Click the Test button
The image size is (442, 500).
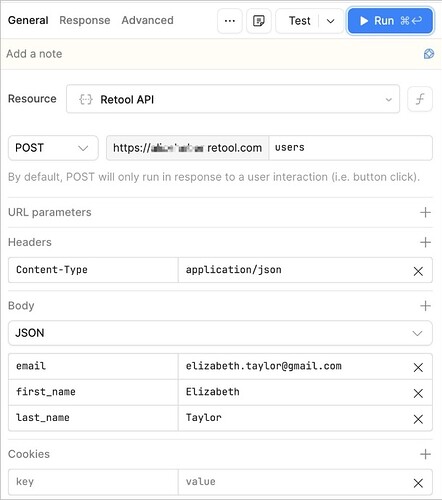[299, 21]
